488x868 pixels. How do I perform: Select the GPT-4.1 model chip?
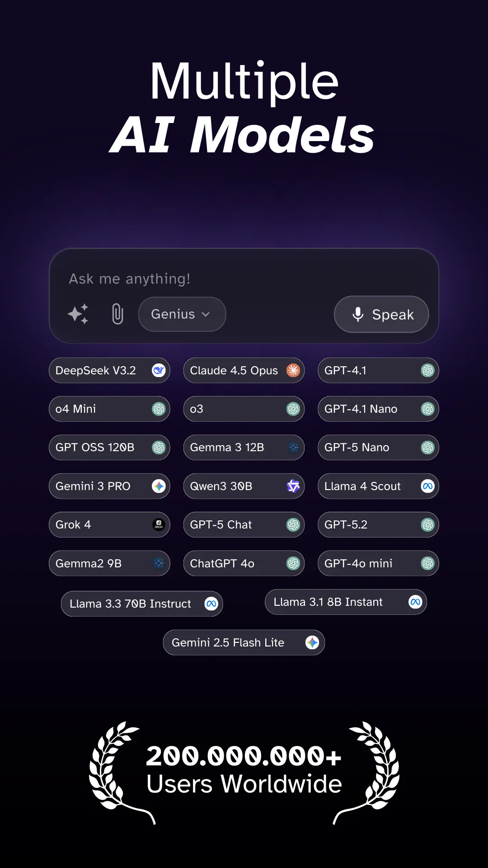pyautogui.click(x=378, y=370)
